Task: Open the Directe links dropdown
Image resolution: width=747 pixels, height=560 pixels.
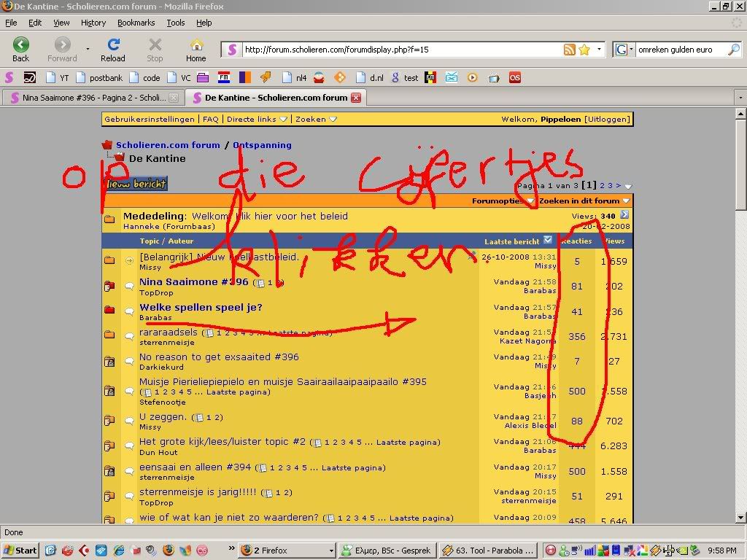Action: click(x=258, y=119)
